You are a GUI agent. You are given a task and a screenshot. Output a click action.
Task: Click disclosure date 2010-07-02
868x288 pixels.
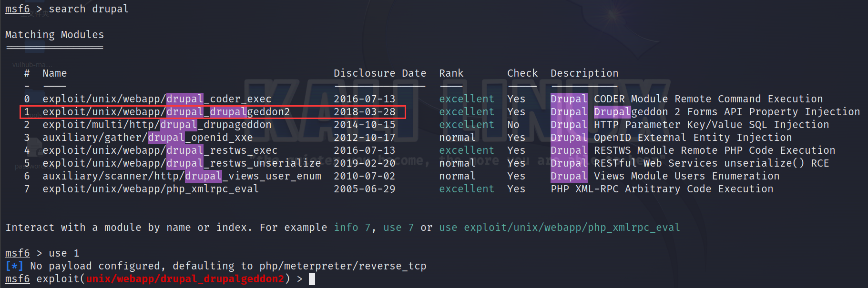pos(365,176)
